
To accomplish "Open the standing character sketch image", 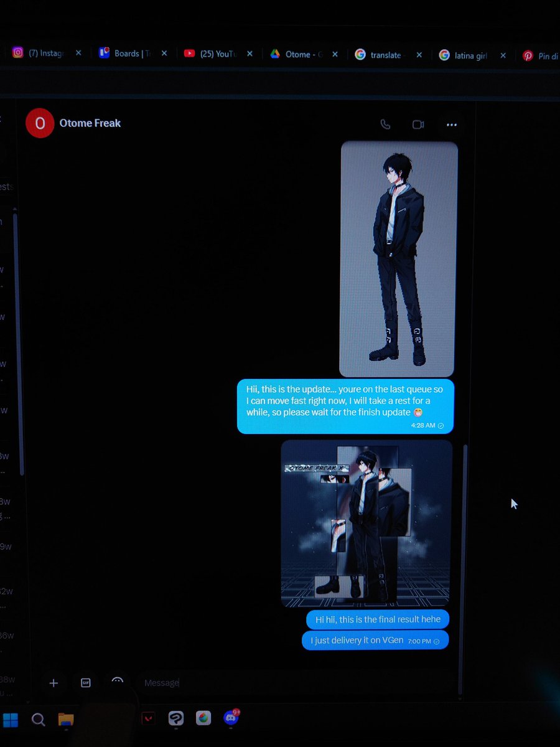I will click(398, 259).
